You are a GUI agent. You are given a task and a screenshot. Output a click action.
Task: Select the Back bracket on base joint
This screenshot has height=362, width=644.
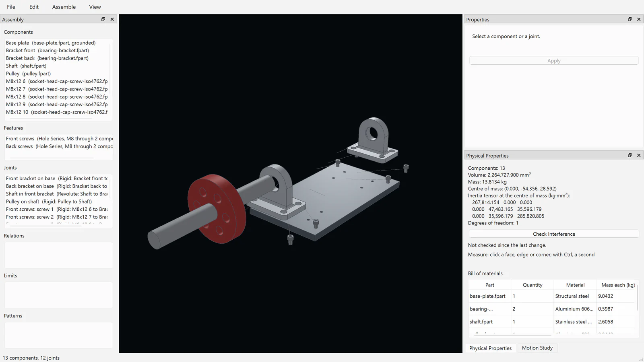[x=57, y=186]
